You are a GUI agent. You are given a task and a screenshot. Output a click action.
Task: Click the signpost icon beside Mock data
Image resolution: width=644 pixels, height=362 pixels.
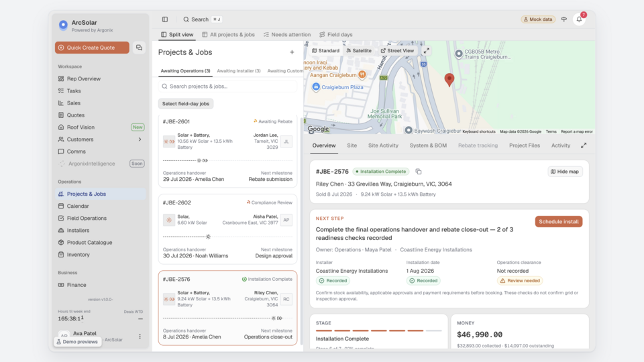point(564,19)
